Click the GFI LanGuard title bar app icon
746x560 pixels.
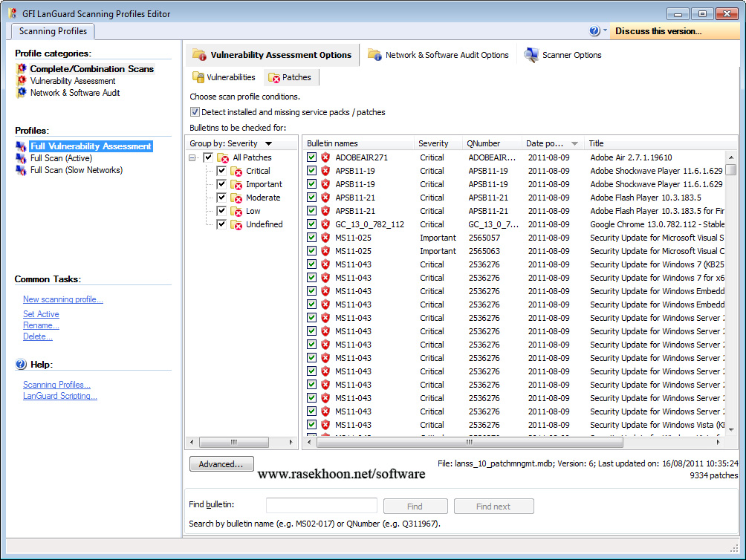(13, 13)
